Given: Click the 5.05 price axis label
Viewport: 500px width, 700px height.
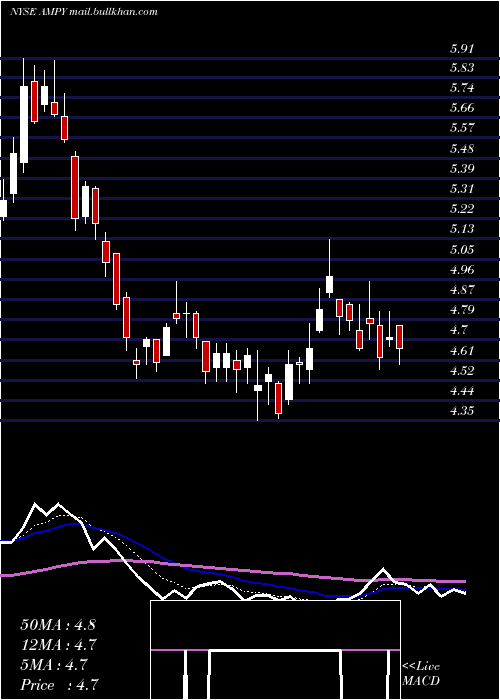Looking at the screenshot, I should point(462,250).
